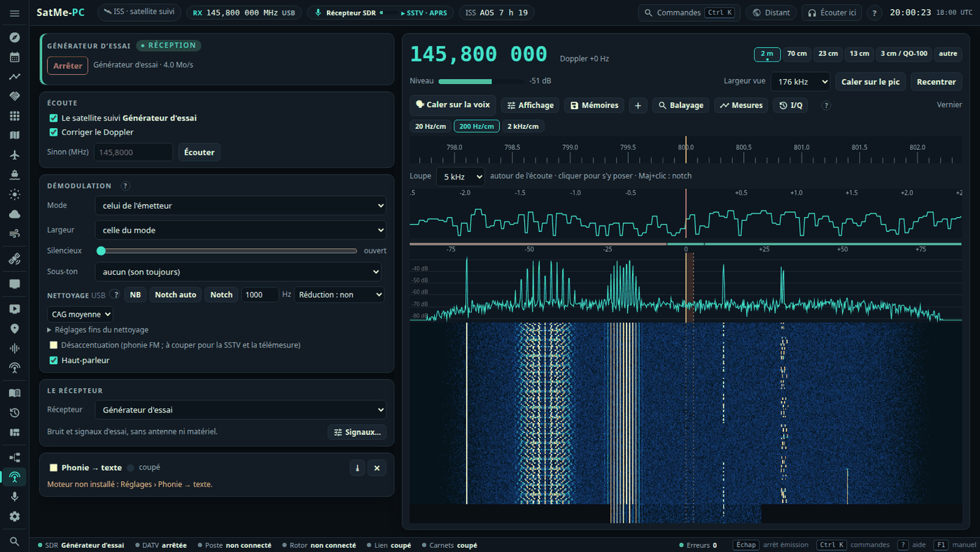Enable the Phonie → texte checkbox
Viewport: 980px width, 552px height.
(x=54, y=468)
